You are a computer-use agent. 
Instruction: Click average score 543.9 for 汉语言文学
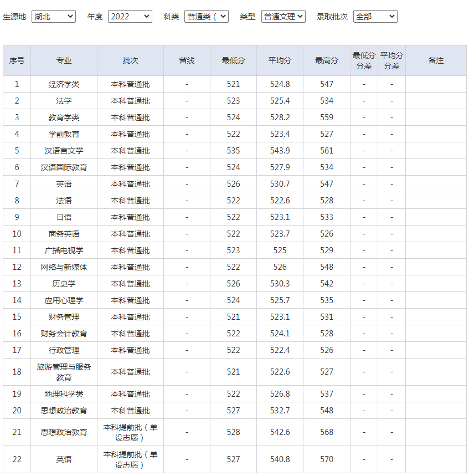tap(280, 151)
